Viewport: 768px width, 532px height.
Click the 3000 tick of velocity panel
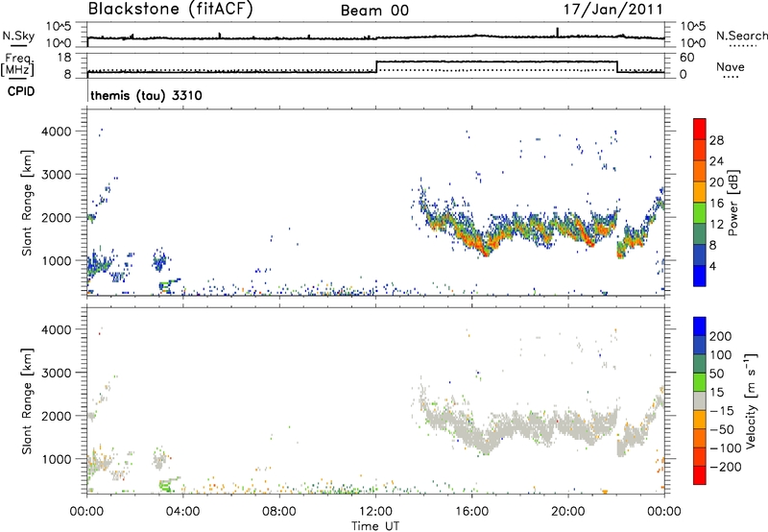pyautogui.click(x=57, y=373)
